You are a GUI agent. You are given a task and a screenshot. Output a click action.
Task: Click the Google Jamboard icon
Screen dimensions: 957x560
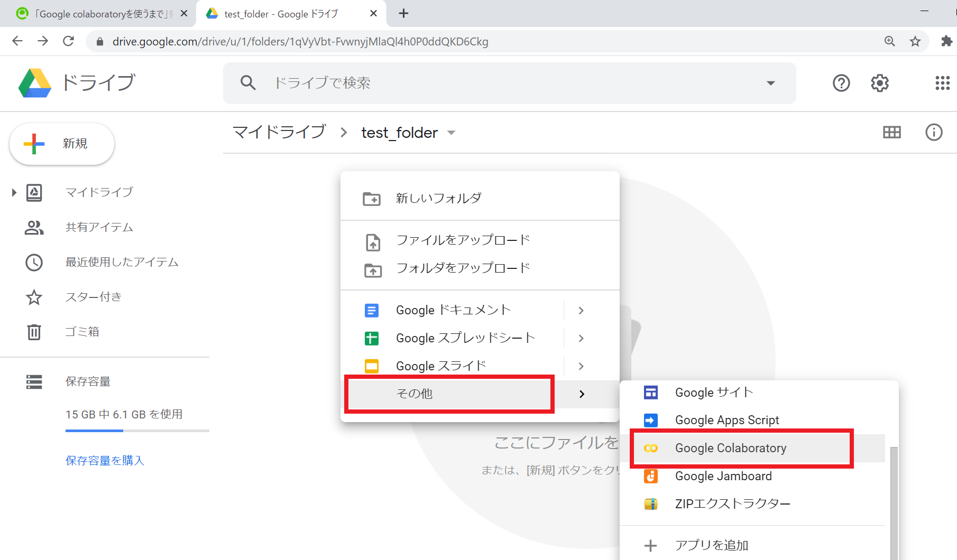click(x=651, y=476)
